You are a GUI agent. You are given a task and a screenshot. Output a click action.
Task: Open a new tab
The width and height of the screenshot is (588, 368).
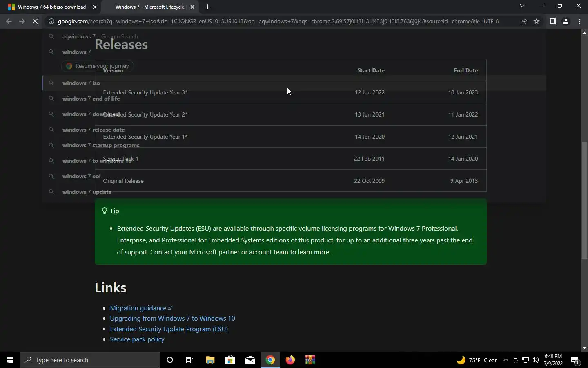(x=208, y=7)
